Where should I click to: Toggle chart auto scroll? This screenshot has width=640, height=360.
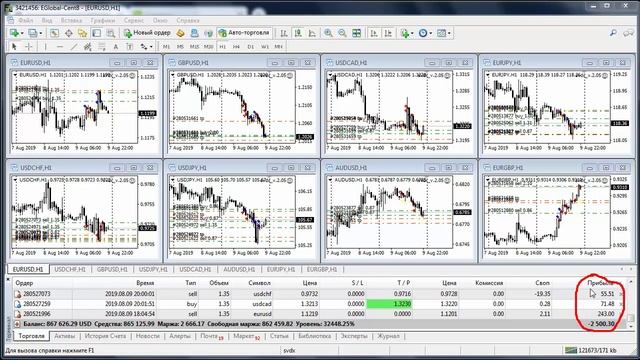click(x=374, y=33)
